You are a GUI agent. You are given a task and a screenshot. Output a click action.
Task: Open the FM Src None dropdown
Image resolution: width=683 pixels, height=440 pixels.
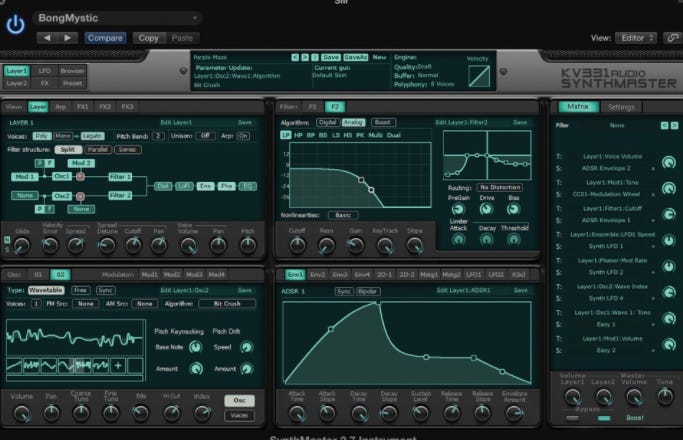pos(85,304)
